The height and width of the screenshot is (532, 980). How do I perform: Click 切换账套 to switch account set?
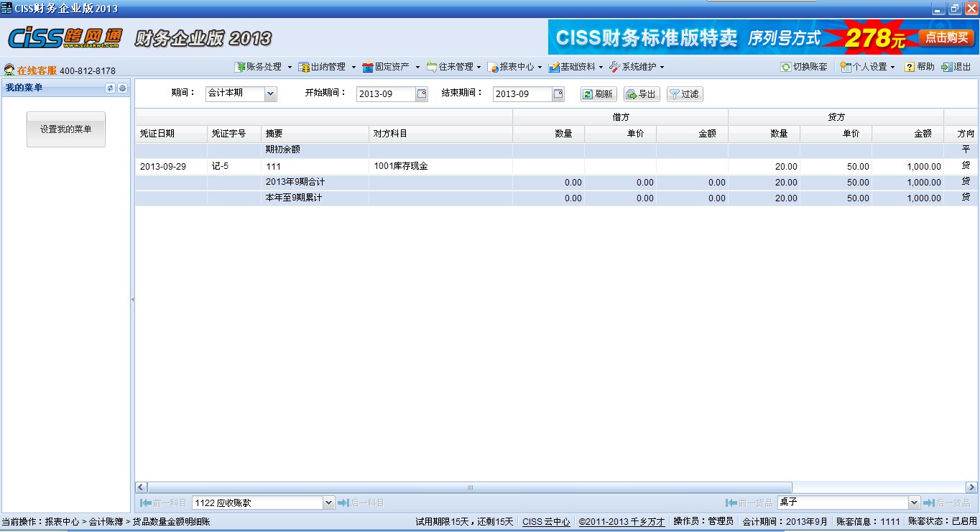(804, 67)
